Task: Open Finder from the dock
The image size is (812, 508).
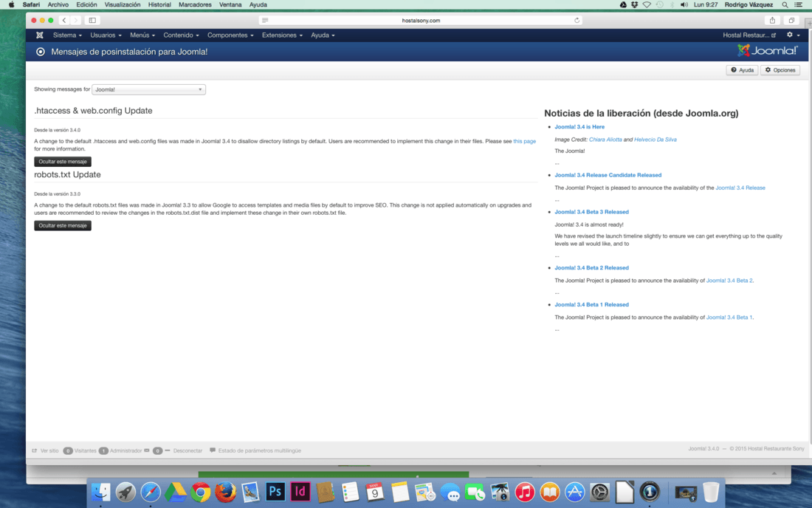Action: click(100, 492)
